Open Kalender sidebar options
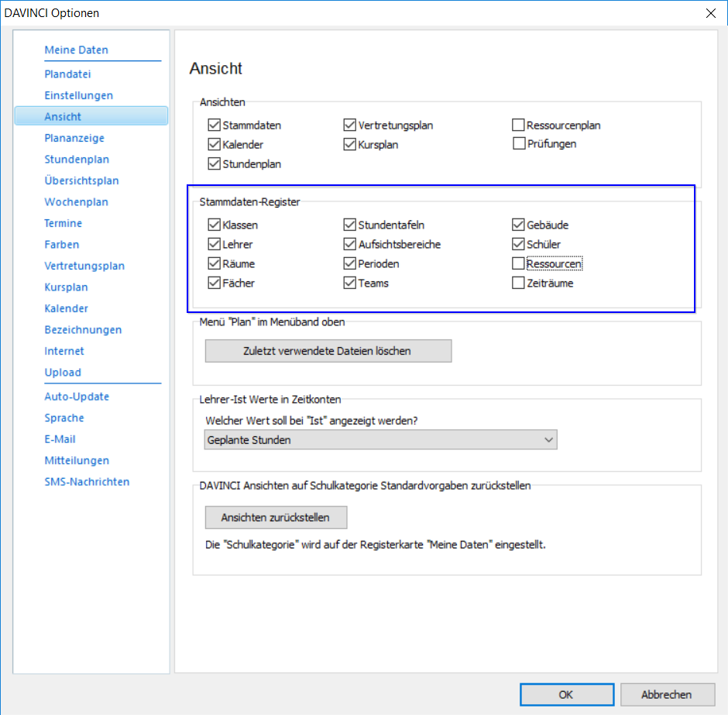The height and width of the screenshot is (715, 728). [66, 309]
